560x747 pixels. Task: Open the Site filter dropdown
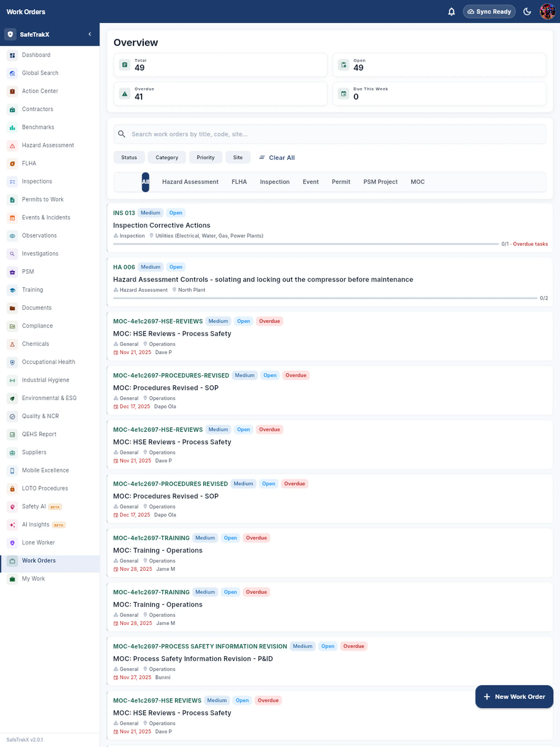click(x=238, y=158)
